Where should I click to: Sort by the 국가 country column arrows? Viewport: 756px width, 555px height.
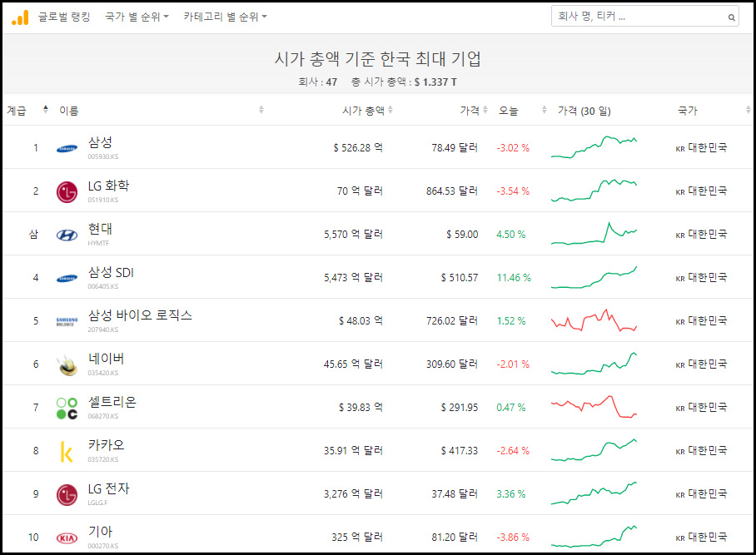(748, 109)
